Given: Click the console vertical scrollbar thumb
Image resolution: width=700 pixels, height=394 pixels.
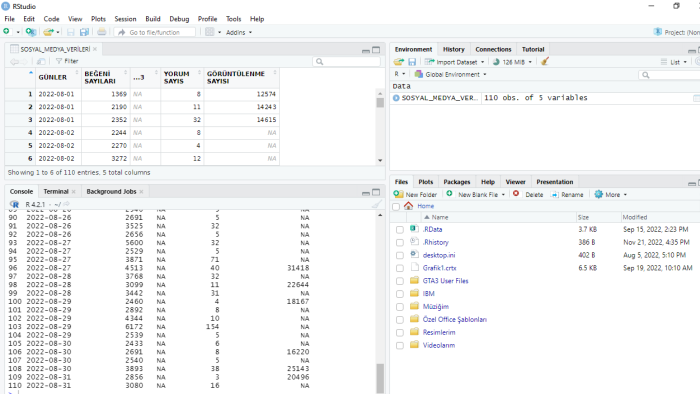Looking at the screenshot, I should (380, 378).
